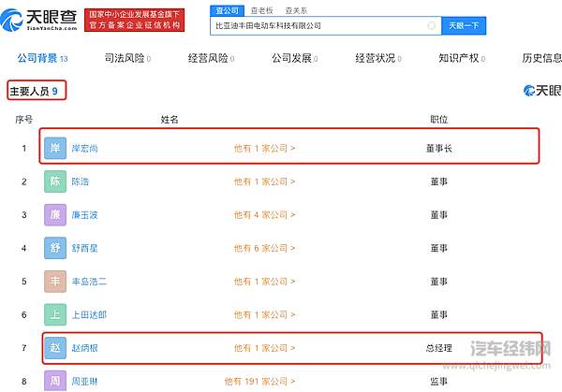Expand 他有 6 家公司 for 舒酉星
This screenshot has width=562, height=392.
tap(264, 248)
